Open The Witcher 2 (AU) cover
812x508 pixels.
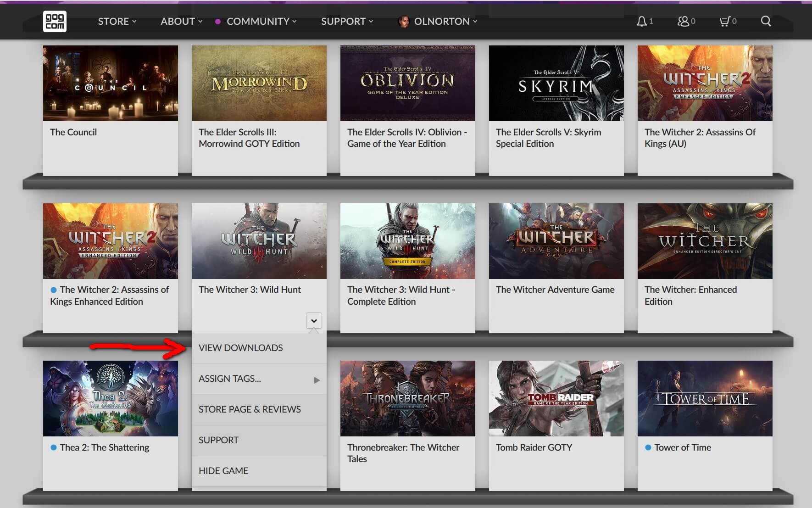pos(705,83)
